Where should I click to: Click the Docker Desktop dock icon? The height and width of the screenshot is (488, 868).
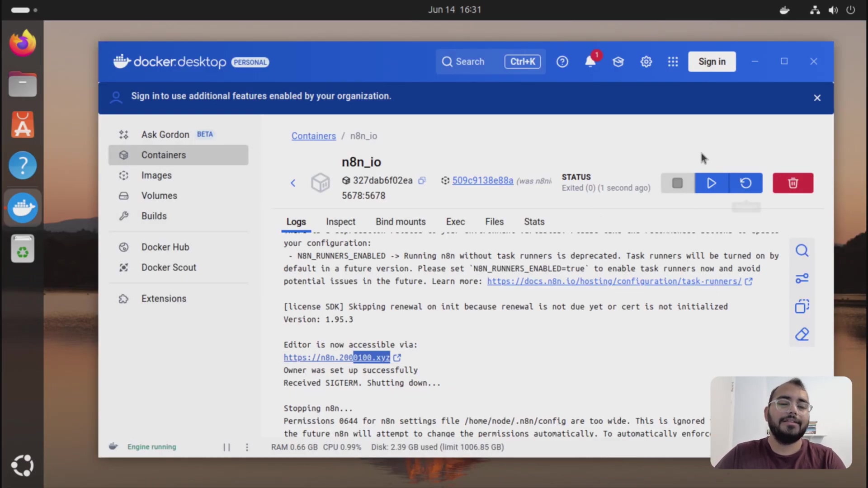tap(23, 208)
